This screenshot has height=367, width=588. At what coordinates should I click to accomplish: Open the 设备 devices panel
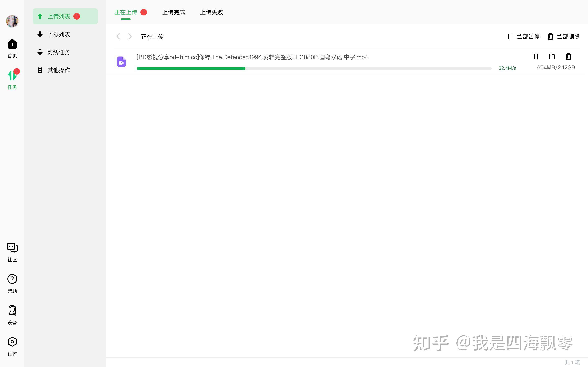(x=12, y=315)
